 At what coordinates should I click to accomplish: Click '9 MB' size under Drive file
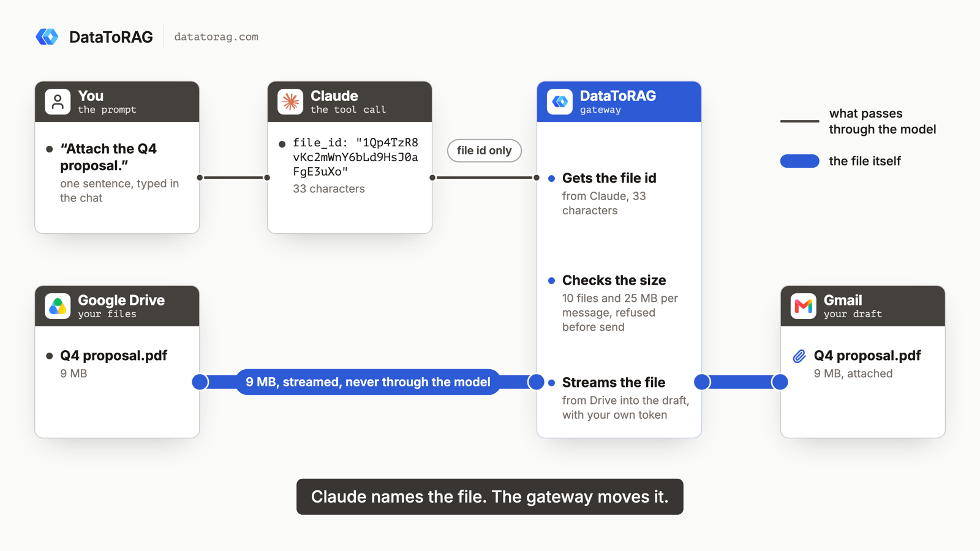pyautogui.click(x=73, y=373)
